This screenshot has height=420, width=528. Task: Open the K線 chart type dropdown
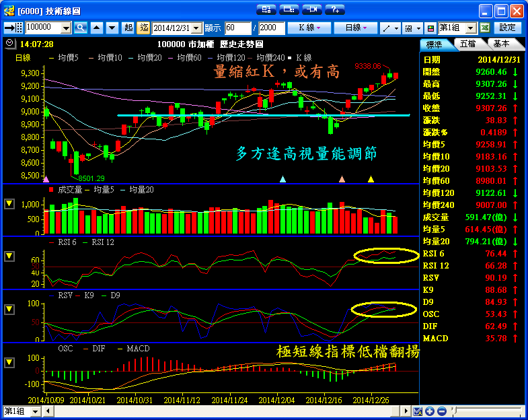tap(309, 28)
